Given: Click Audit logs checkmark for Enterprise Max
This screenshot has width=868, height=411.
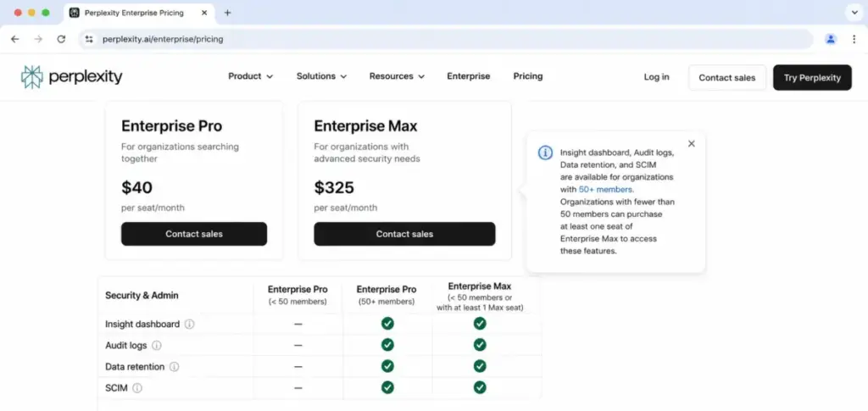Looking at the screenshot, I should (480, 345).
